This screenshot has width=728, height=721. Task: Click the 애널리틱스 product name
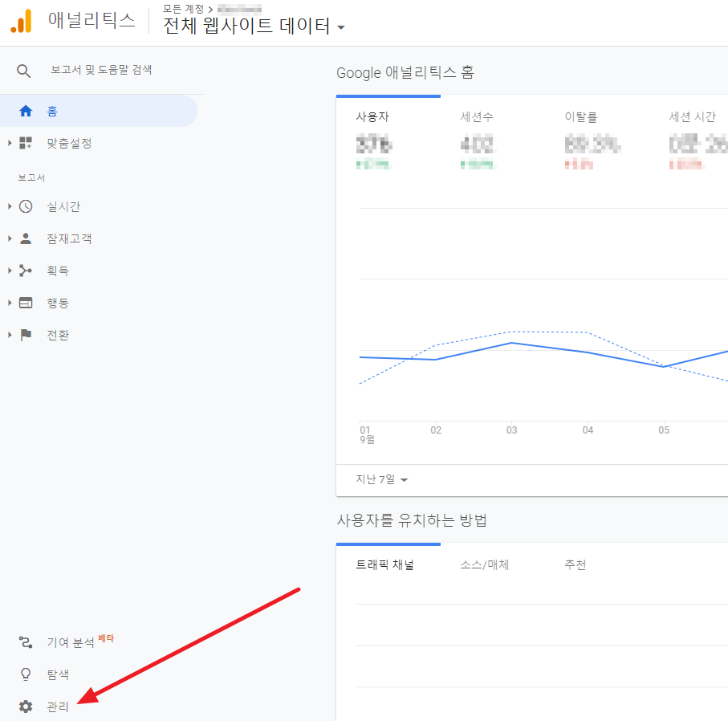92,21
